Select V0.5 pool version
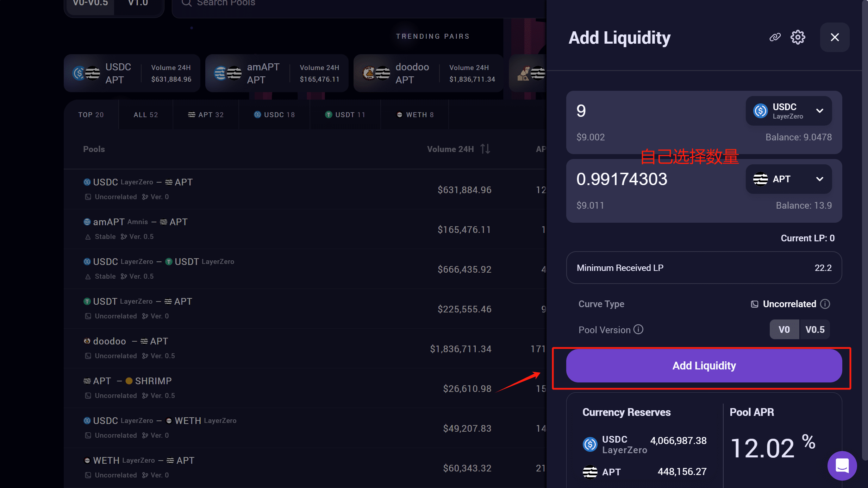868x488 pixels. pos(815,329)
